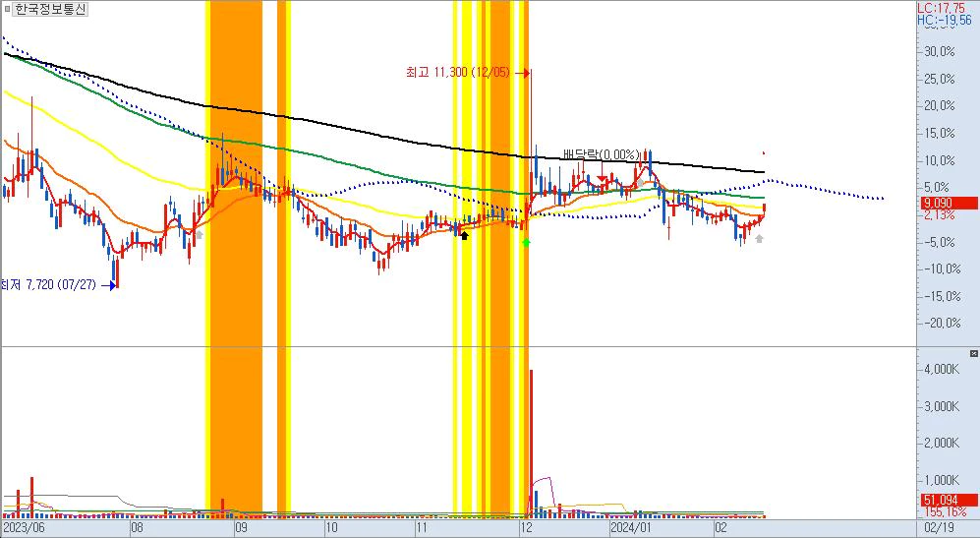Click the 12 month axis label
980x538 pixels.
click(526, 528)
